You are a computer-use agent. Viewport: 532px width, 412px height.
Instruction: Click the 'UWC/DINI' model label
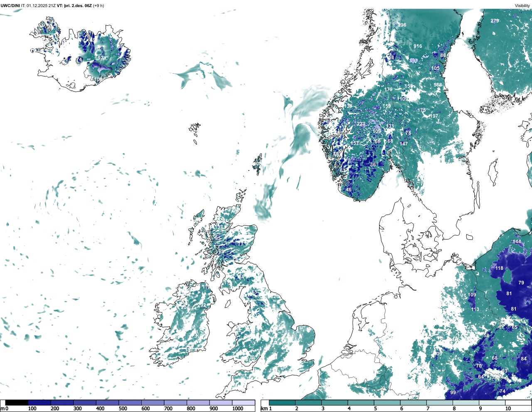click(10, 5)
